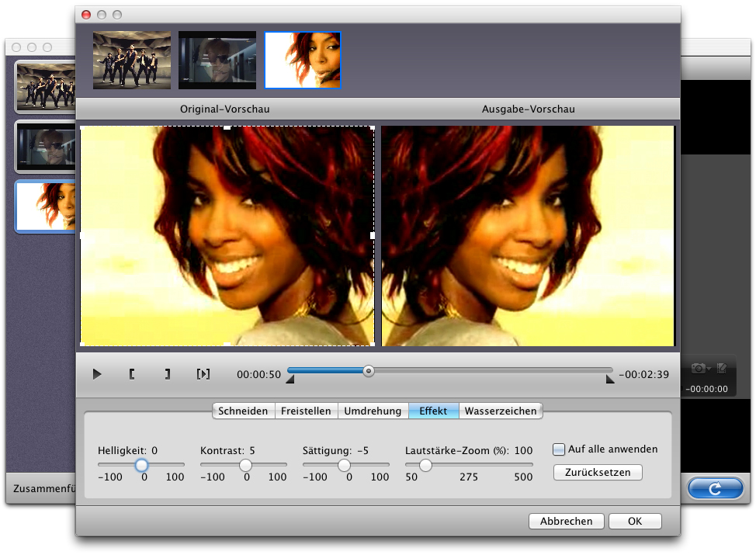Click the right trim end triangle marker
The height and width of the screenshot is (555, 756).
pos(610,380)
